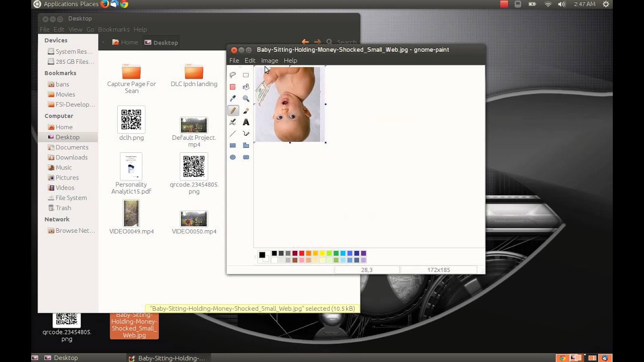
Task: Select VIDEO0050.mp4 file
Action: [x=194, y=222]
